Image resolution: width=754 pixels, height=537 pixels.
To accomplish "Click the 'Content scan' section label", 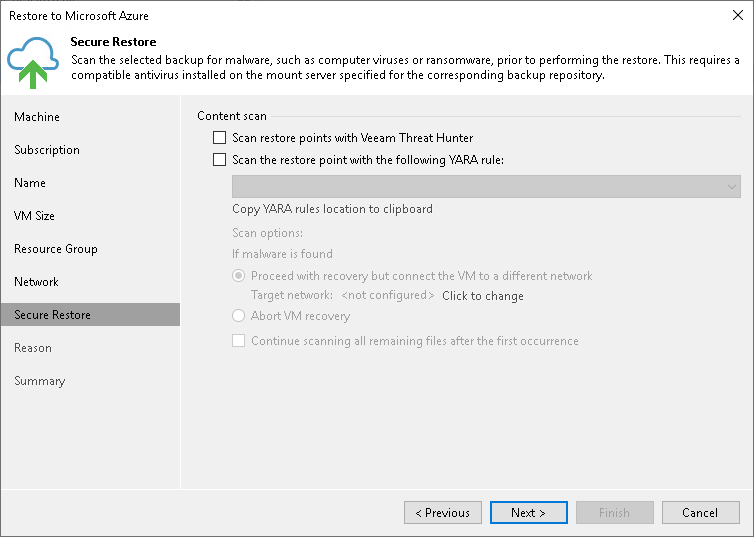I will (x=232, y=116).
